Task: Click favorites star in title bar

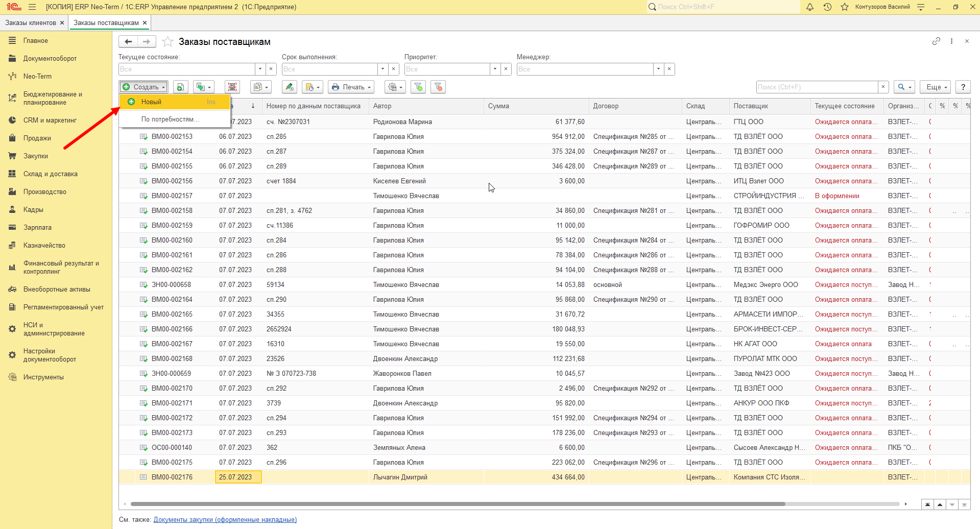Action: pos(845,7)
